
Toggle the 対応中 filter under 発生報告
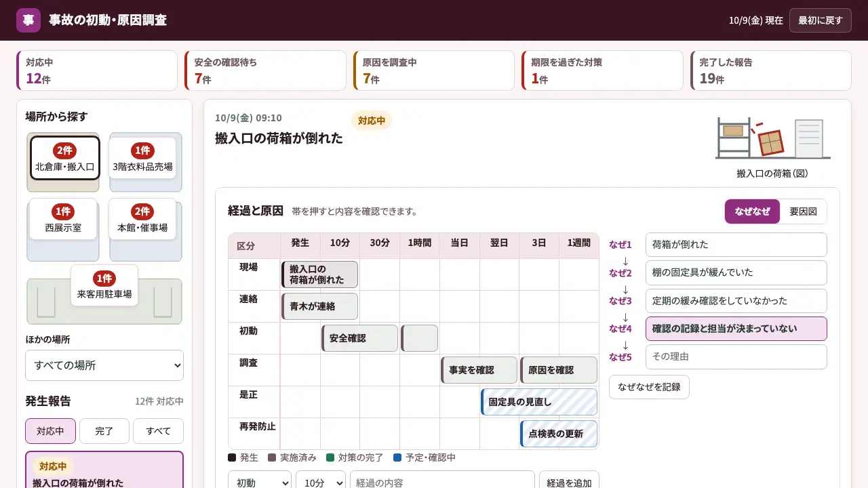50,431
